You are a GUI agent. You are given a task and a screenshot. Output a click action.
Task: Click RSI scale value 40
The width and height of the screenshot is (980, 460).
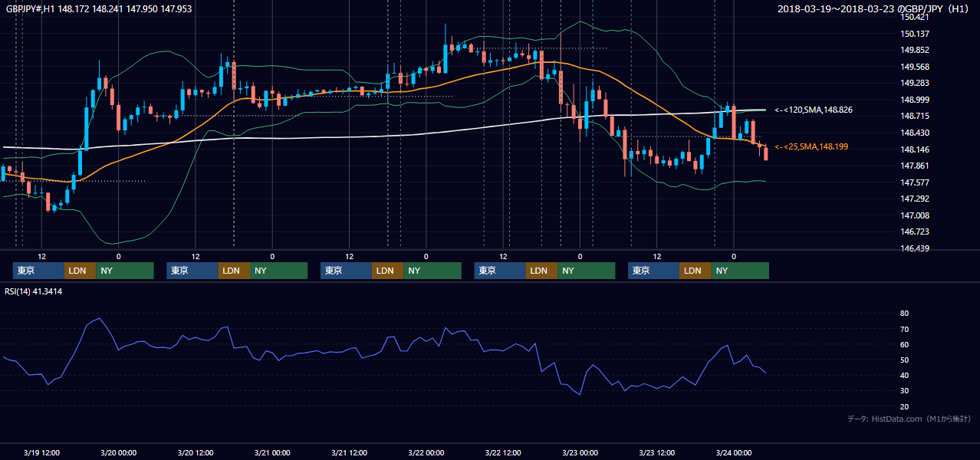904,375
